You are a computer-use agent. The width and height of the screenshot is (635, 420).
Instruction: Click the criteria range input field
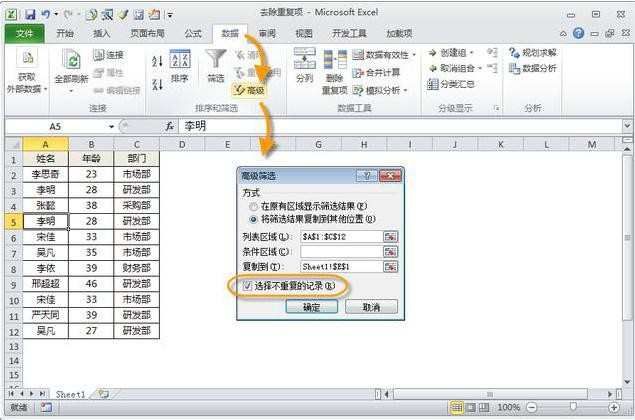(341, 252)
